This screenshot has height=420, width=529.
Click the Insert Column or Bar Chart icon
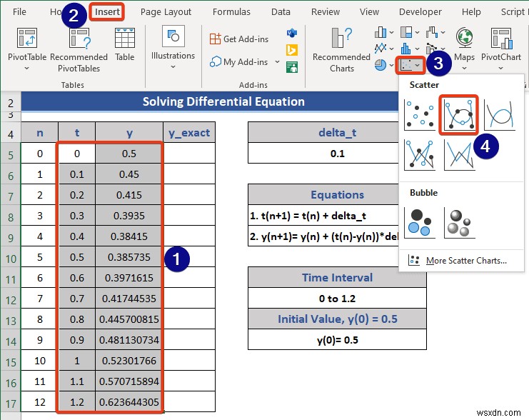click(381, 32)
